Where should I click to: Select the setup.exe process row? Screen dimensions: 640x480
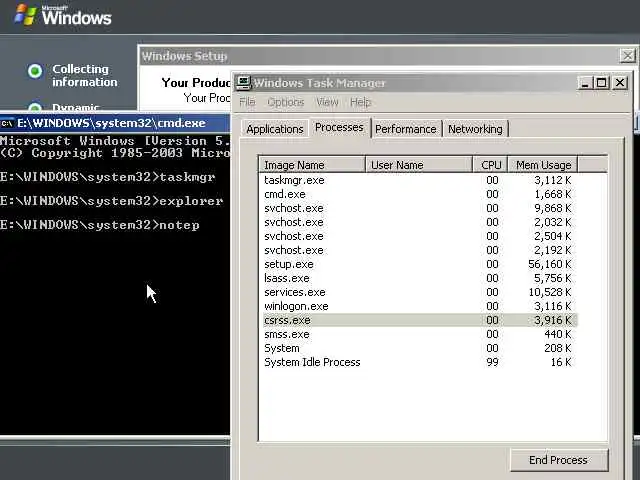[418, 264]
